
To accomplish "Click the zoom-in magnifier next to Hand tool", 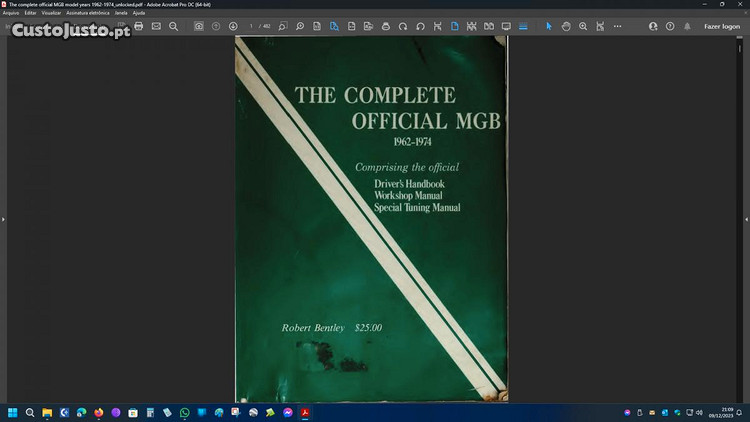I will 583,26.
